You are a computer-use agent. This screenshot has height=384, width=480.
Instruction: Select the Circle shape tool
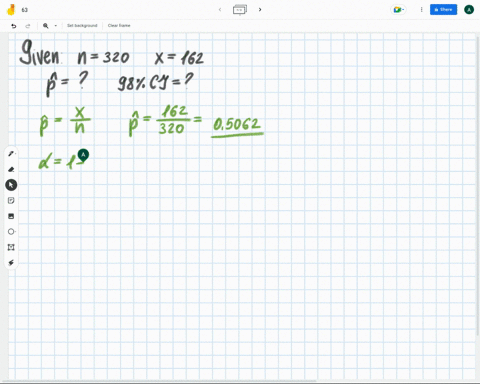[x=11, y=232]
